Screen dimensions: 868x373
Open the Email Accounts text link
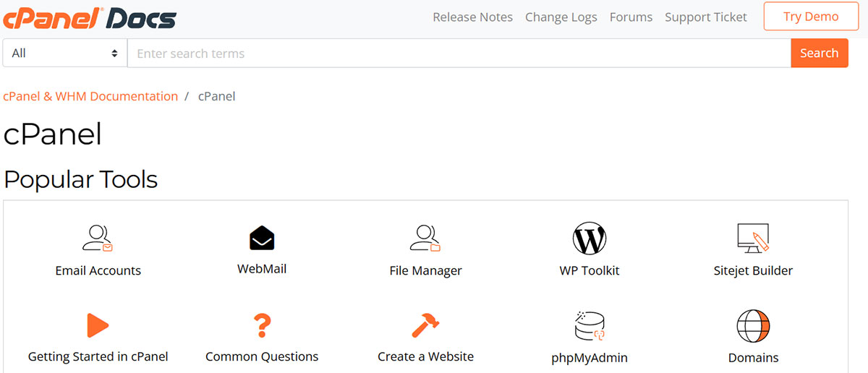point(98,271)
